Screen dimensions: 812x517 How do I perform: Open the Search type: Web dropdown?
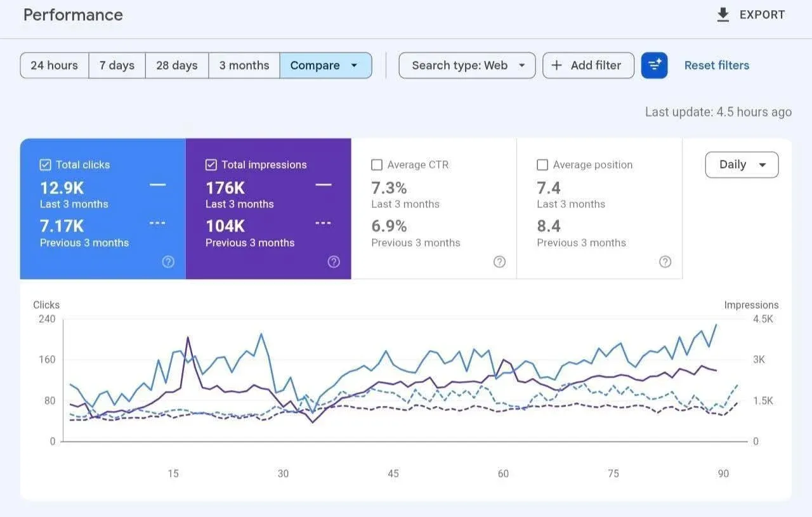pos(467,65)
